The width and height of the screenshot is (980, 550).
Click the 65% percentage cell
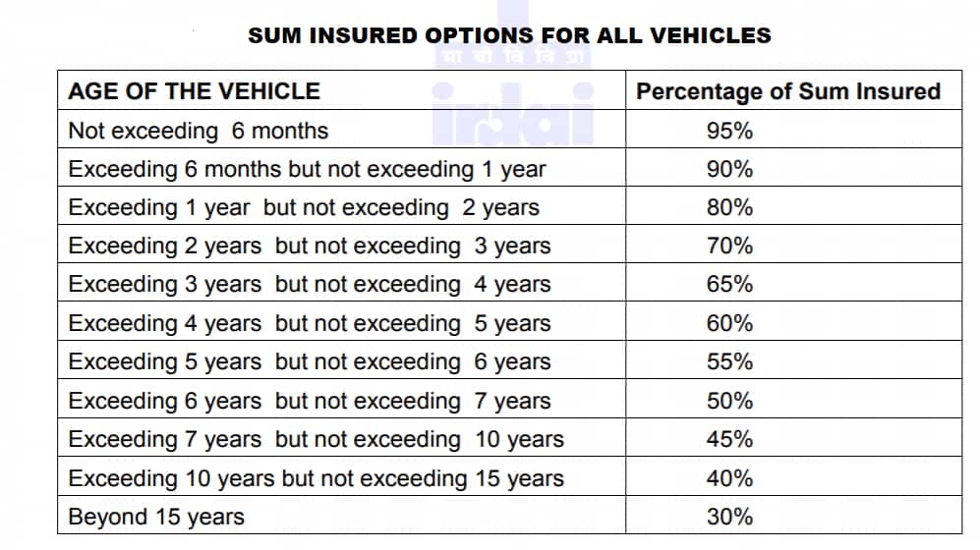point(729,285)
